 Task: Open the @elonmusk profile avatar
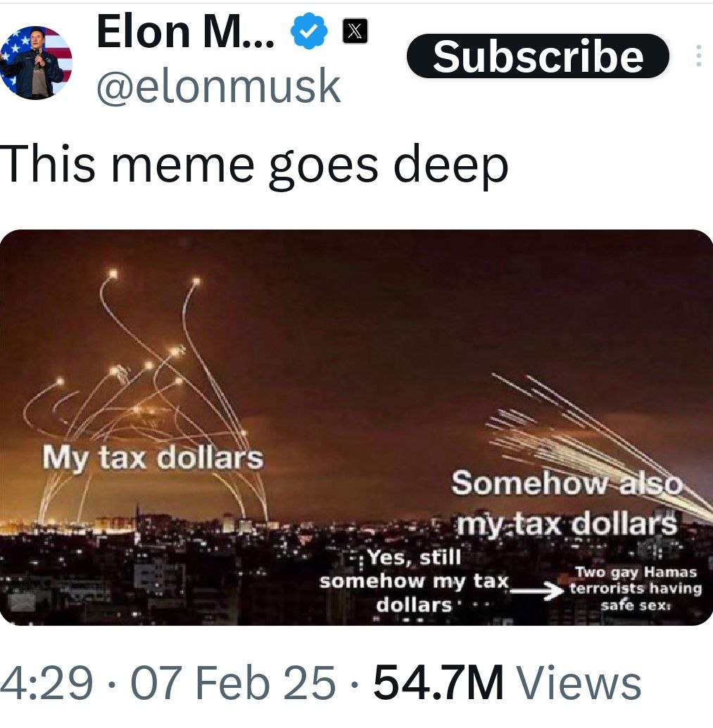pos(36,63)
